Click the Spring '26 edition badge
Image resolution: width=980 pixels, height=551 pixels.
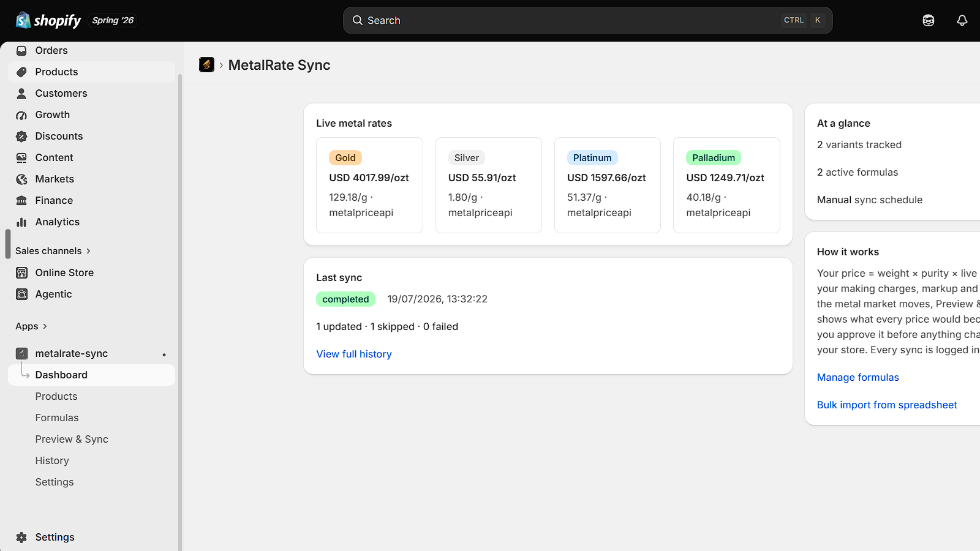pyautogui.click(x=113, y=20)
